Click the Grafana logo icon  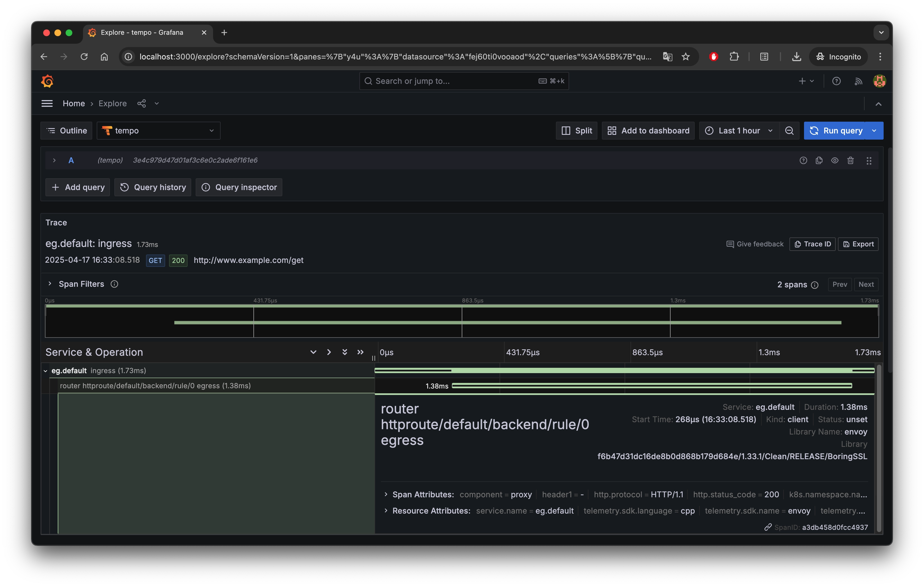coord(47,81)
